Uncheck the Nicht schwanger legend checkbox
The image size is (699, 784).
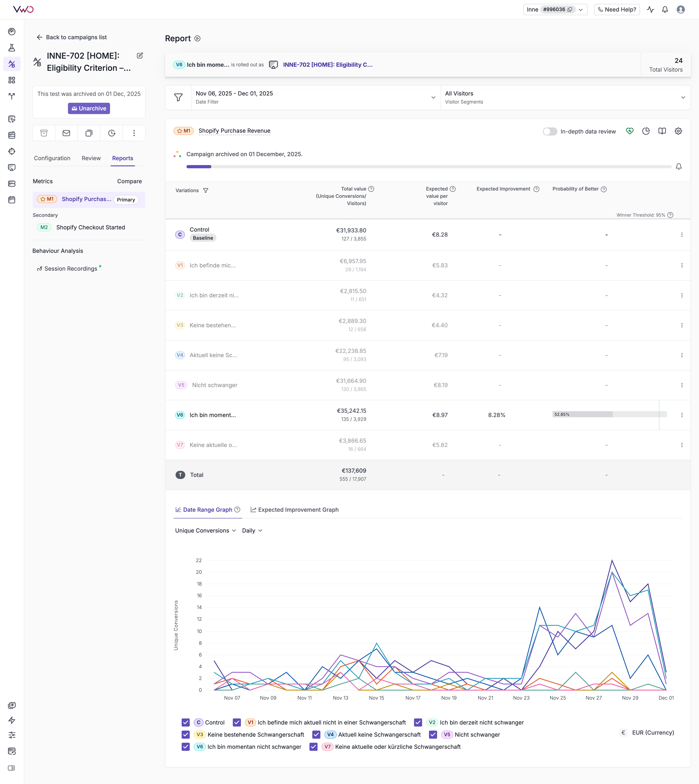(x=433, y=734)
